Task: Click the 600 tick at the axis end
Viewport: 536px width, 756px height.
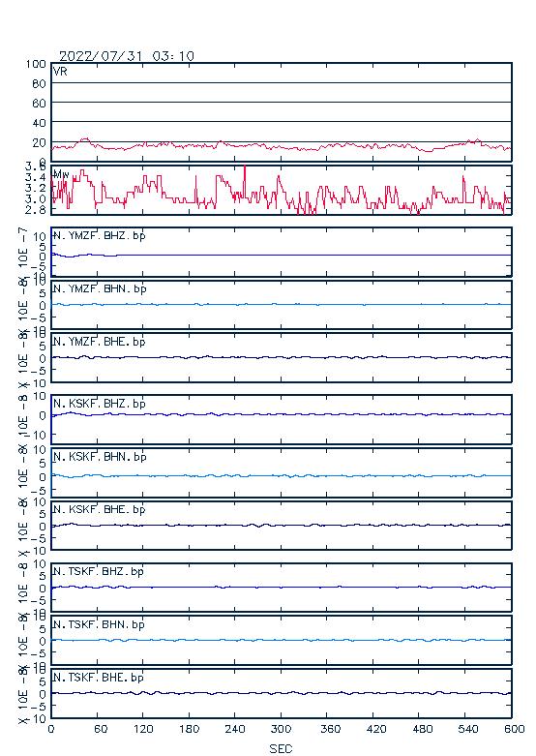Action: click(x=515, y=729)
